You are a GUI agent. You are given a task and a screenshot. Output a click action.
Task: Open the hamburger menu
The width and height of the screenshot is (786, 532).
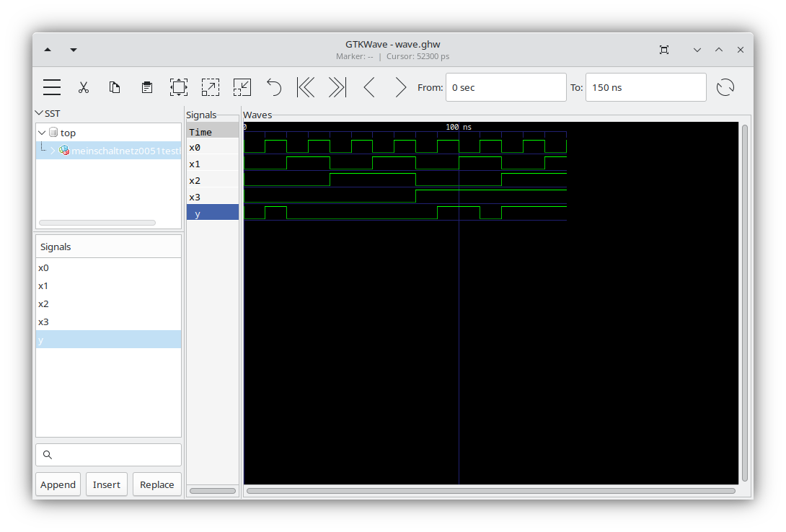coord(51,87)
